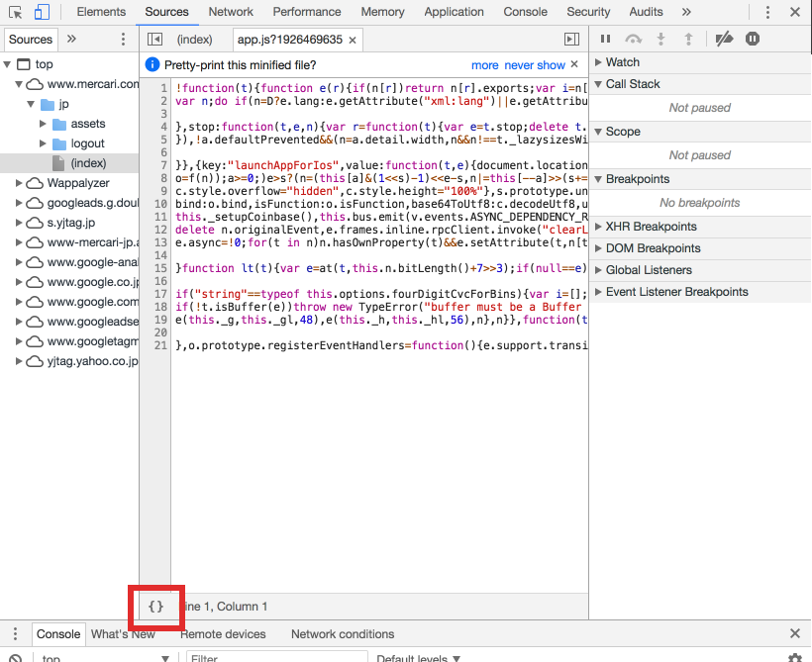
Task: Expand the logout folder
Action: [43, 143]
